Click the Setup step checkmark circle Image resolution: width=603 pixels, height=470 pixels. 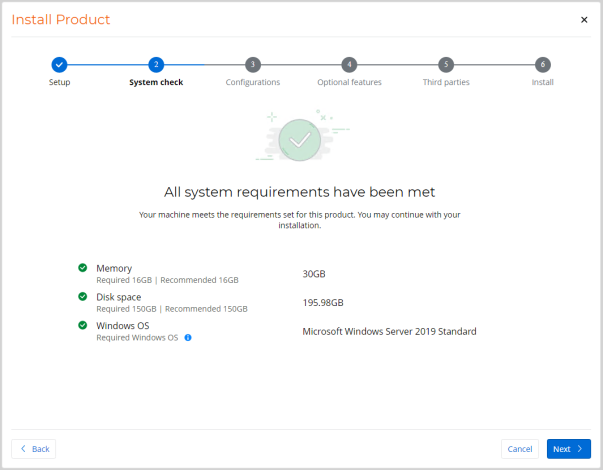[x=59, y=64]
